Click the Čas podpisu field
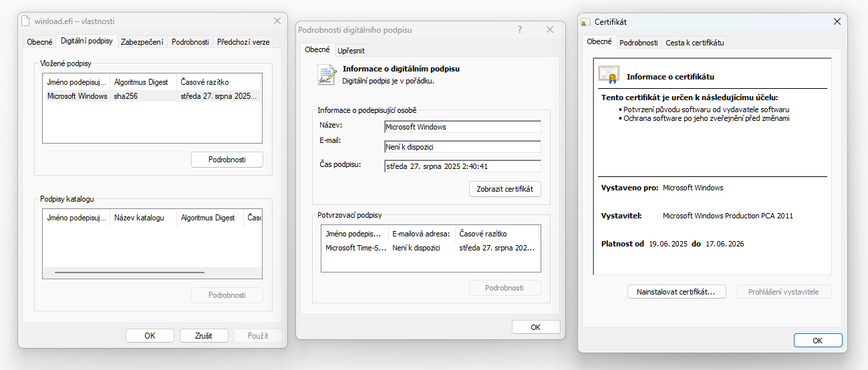The image size is (868, 370). tap(462, 166)
